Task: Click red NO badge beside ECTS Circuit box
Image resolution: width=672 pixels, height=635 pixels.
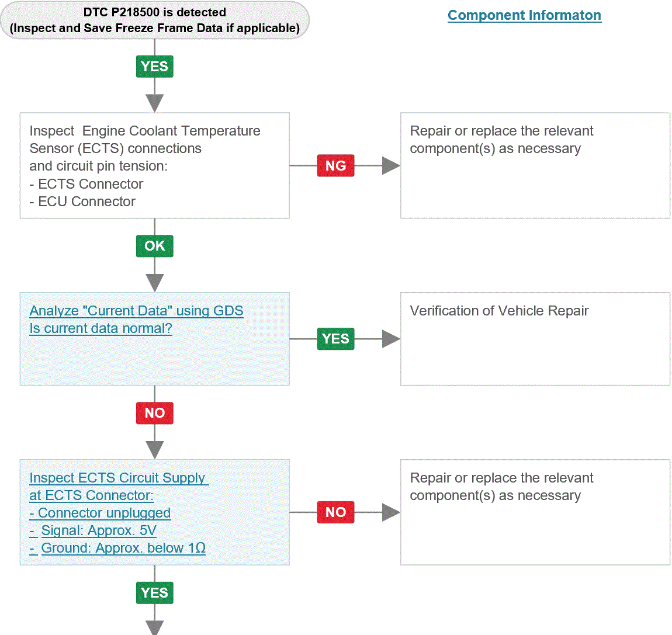Action: pos(335,512)
